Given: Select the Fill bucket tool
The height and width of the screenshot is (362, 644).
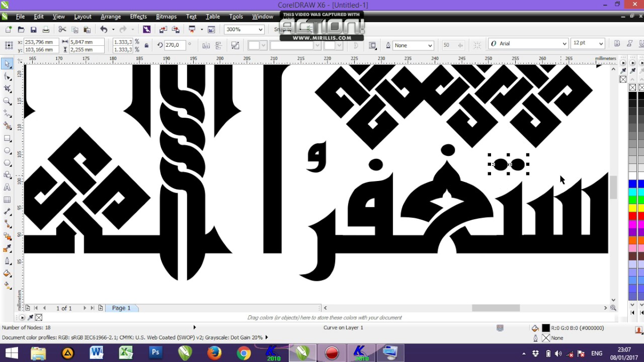Looking at the screenshot, I should point(7,274).
